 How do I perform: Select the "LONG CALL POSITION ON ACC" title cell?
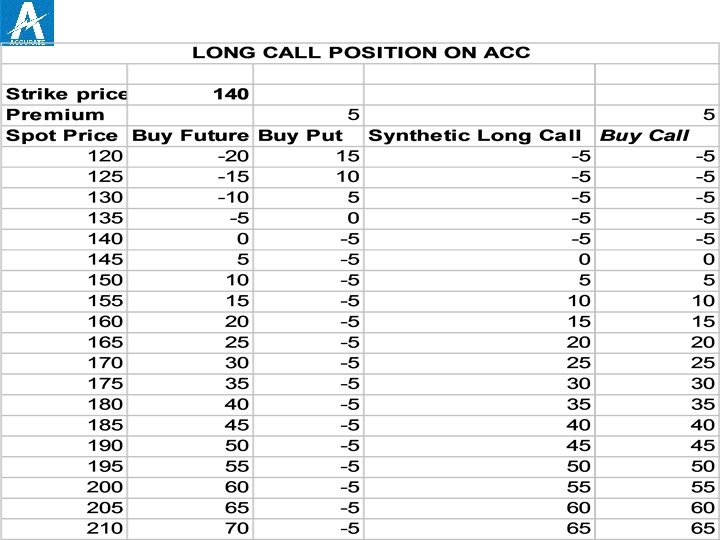point(360,52)
